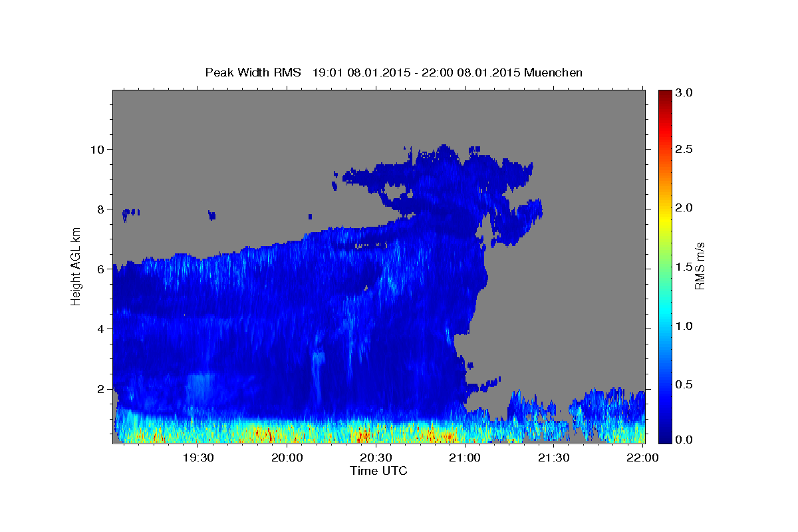Click the colorbar value 2.5
The image size is (798, 532).
[x=684, y=149]
